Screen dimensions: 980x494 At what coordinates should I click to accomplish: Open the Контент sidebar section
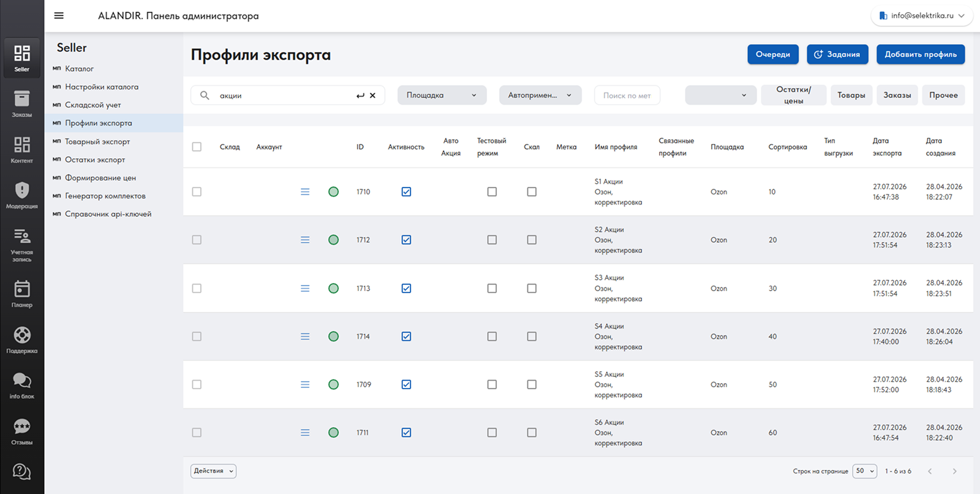pos(22,150)
